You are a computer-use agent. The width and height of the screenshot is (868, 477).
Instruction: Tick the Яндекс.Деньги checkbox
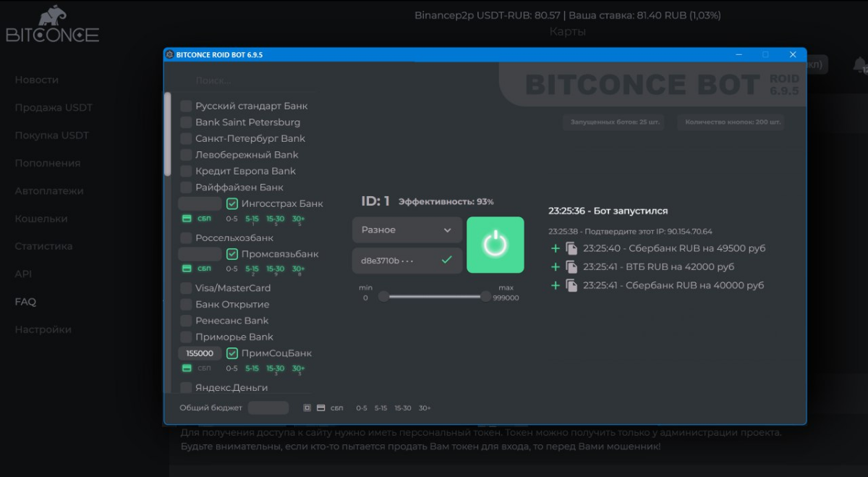186,388
